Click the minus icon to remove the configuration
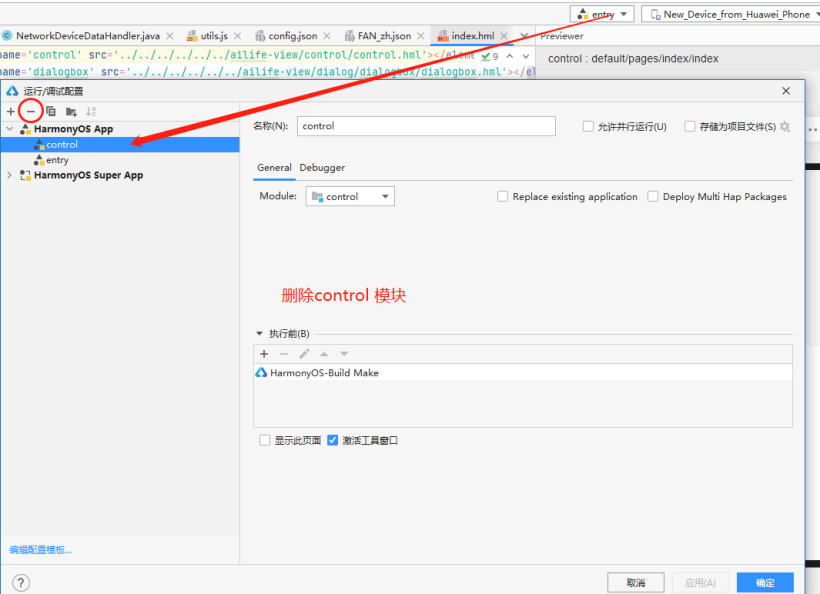 (x=31, y=111)
